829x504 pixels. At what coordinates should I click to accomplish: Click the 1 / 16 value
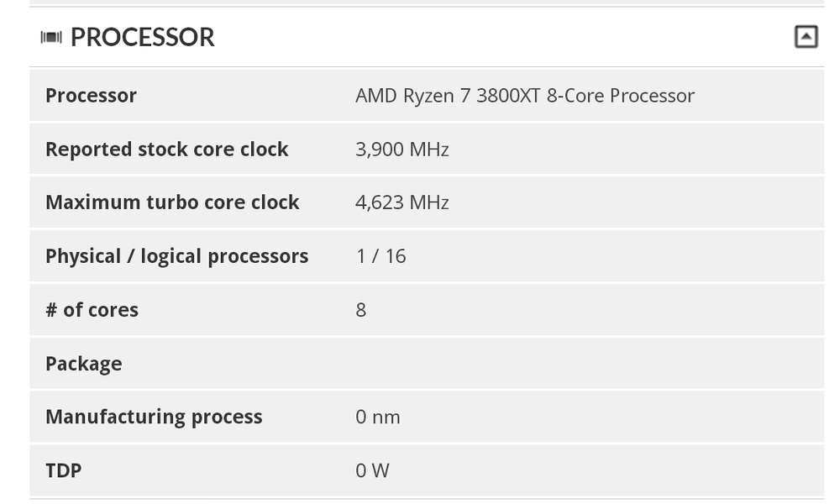380,256
